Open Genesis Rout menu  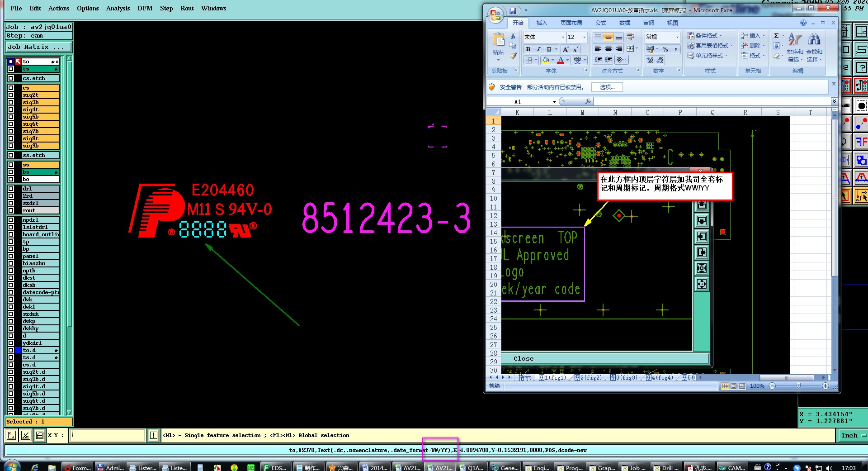[x=187, y=8]
